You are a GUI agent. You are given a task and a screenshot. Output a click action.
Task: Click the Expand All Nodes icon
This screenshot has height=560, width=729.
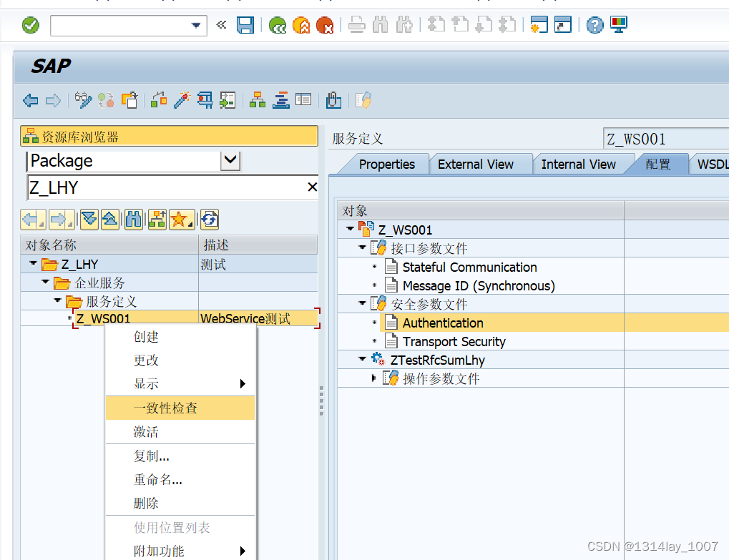(89, 220)
